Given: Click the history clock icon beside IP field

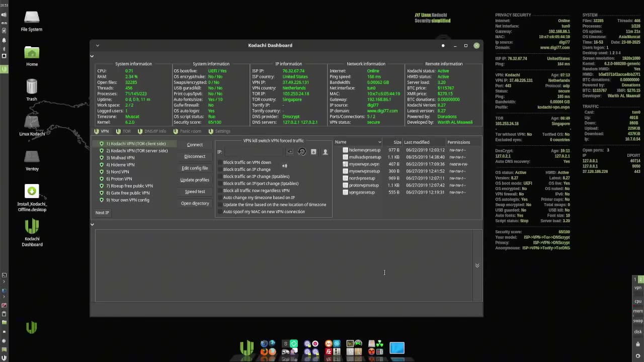Looking at the screenshot, I should [302, 152].
